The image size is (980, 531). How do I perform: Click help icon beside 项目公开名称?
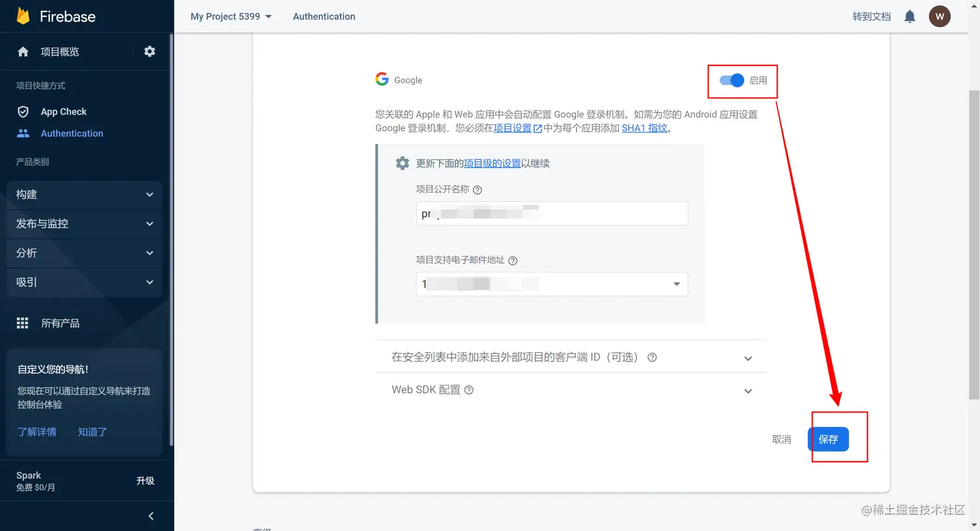478,190
